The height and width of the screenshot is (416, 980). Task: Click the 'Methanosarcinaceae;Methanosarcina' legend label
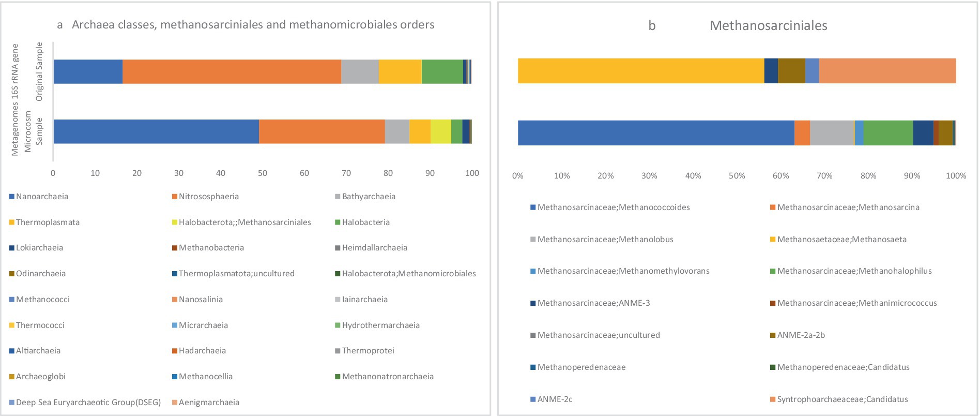tap(848, 207)
